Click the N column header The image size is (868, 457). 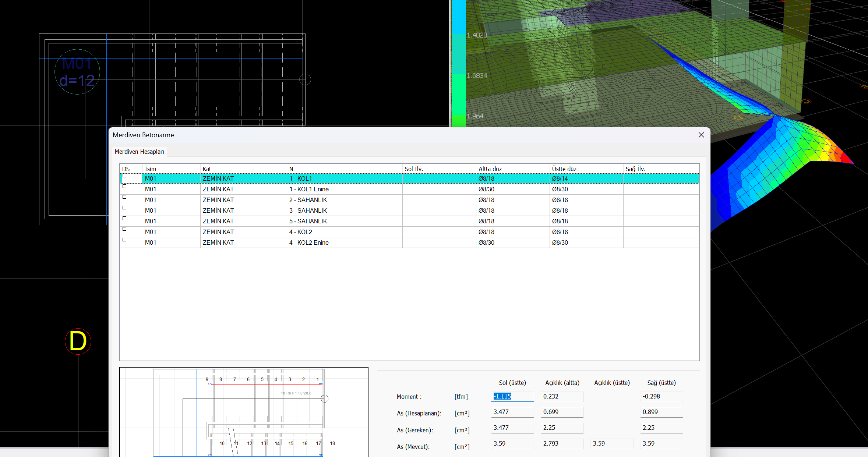click(345, 169)
